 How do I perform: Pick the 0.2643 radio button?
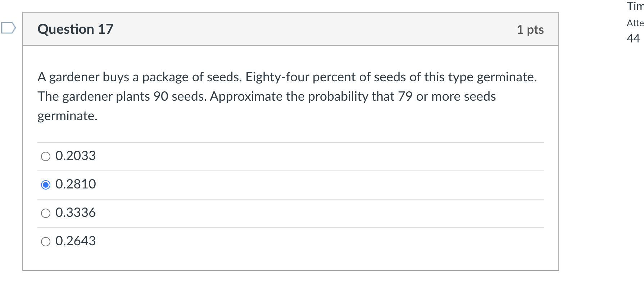tap(46, 242)
